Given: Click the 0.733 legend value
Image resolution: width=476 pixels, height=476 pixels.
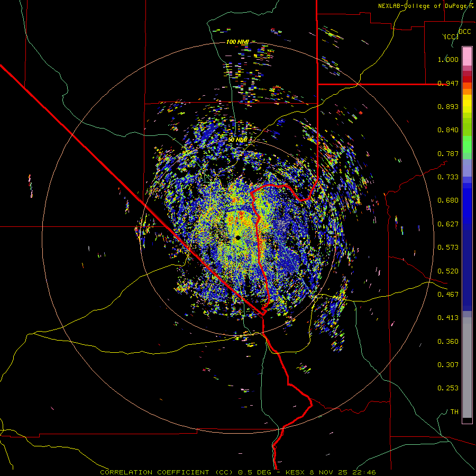Looking at the screenshot, I should click(448, 177).
